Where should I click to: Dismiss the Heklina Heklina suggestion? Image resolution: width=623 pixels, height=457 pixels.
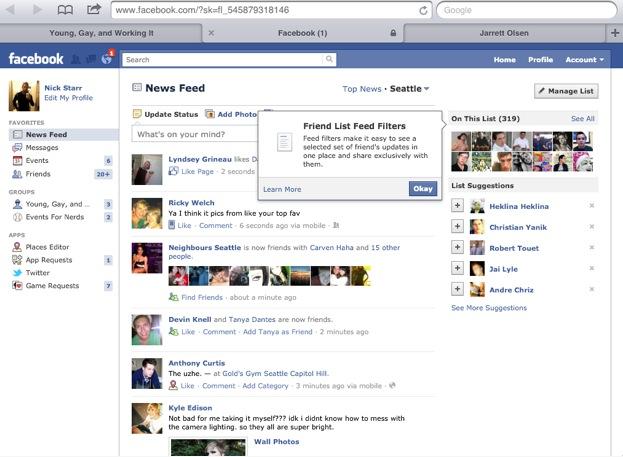[592, 205]
